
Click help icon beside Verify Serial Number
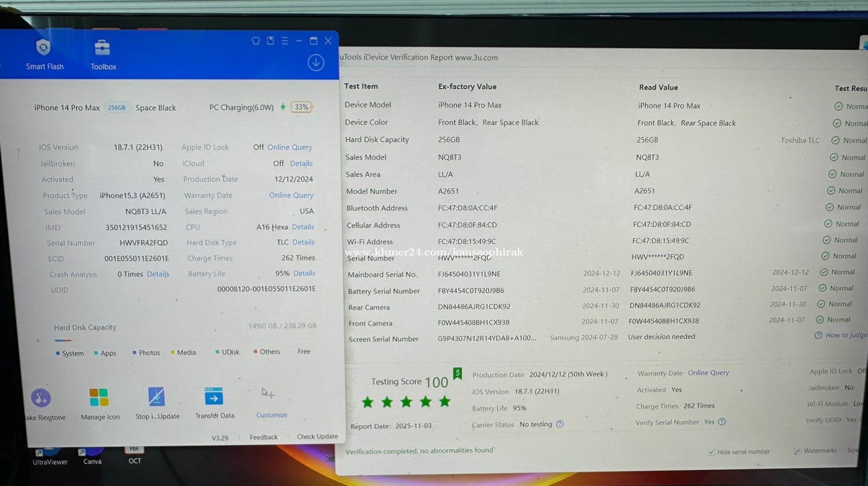722,422
